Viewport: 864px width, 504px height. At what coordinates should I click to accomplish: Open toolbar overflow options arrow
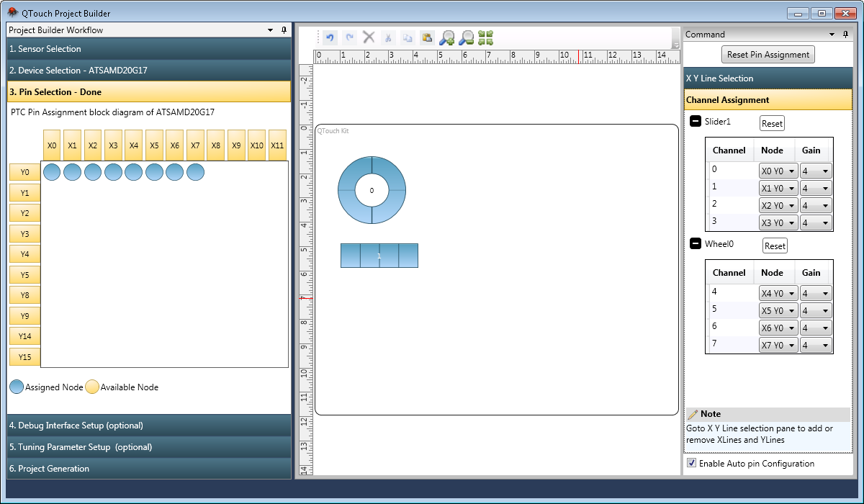tap(675, 45)
